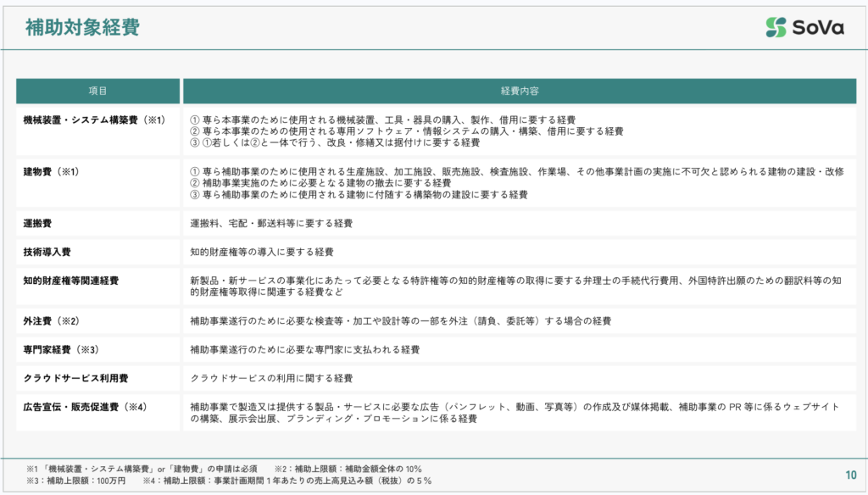This screenshot has width=868, height=495.
Task: Click the ※1 footnote about required application
Action: [141, 469]
